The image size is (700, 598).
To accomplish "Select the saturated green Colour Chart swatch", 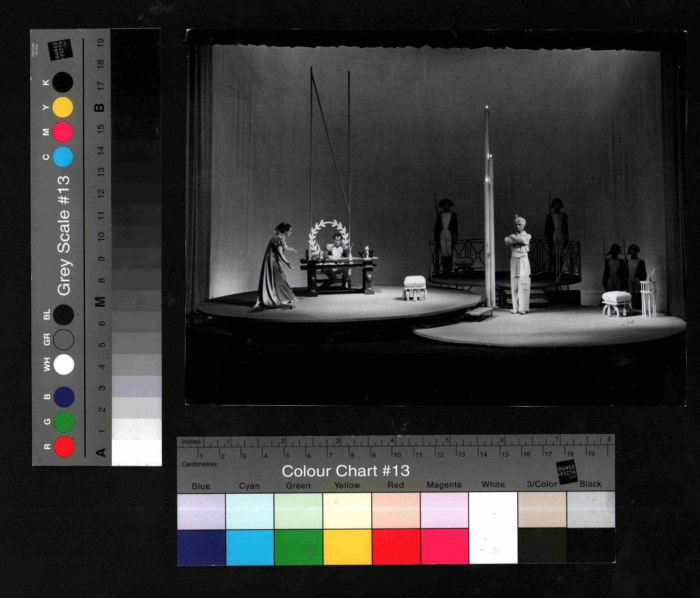I will (298, 547).
